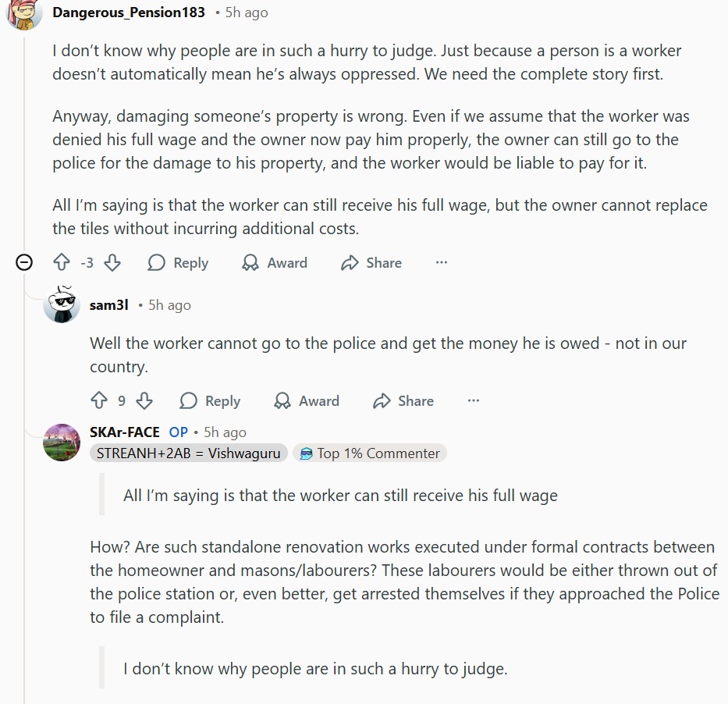728x704 pixels.
Task: Open sam3l's user profile
Action: tap(108, 305)
